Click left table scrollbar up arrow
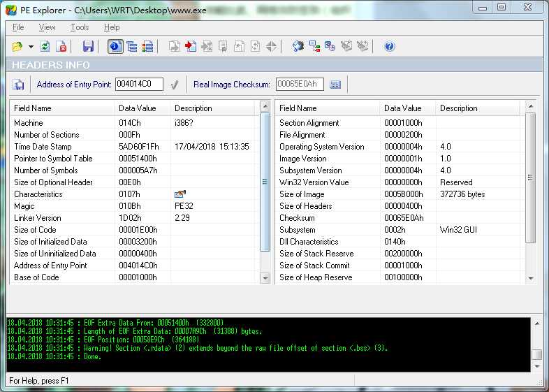 [265, 106]
